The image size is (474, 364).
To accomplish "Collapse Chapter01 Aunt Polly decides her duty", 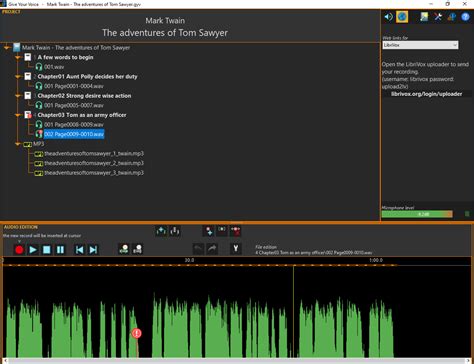I will [18, 77].
